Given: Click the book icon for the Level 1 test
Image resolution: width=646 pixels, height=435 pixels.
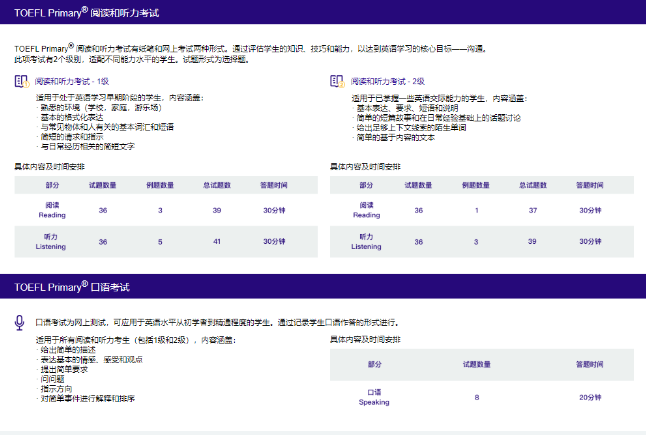Looking at the screenshot, I should pos(21,81).
